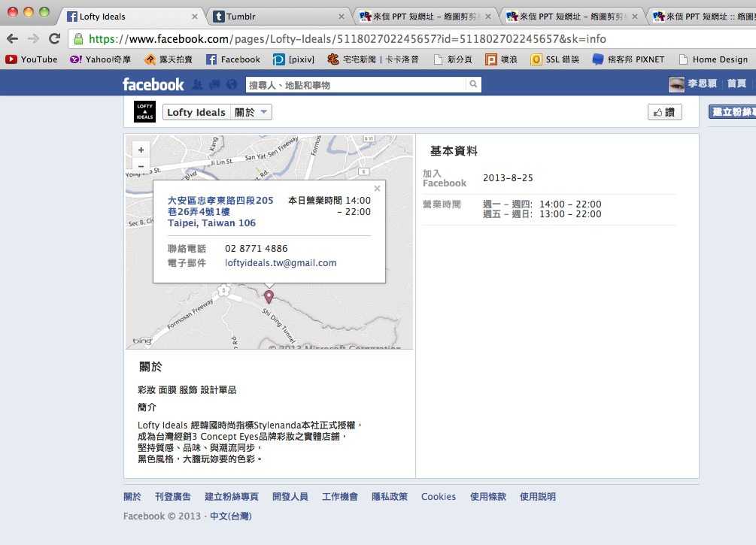
Task: Click the Facebook search input field
Action: tap(356, 85)
